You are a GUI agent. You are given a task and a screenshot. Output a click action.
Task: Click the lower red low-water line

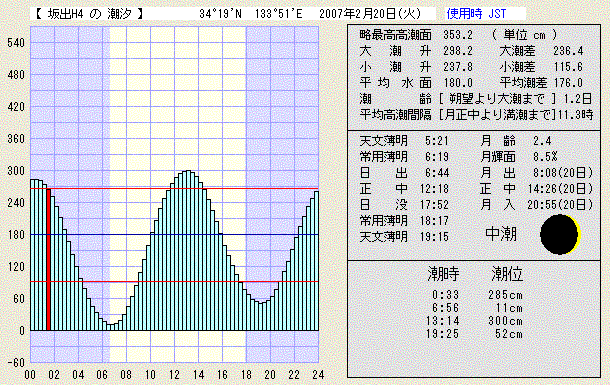coord(174,282)
